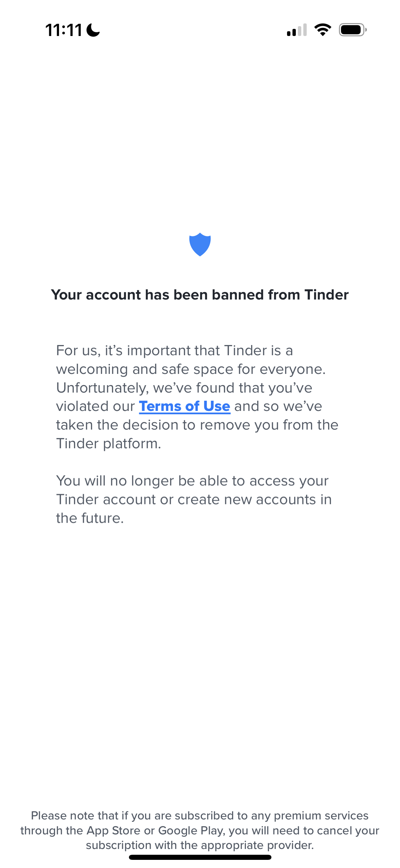This screenshot has height=868, width=400.
Task: Tap 'Tinder platform.' text line
Action: 109,444
